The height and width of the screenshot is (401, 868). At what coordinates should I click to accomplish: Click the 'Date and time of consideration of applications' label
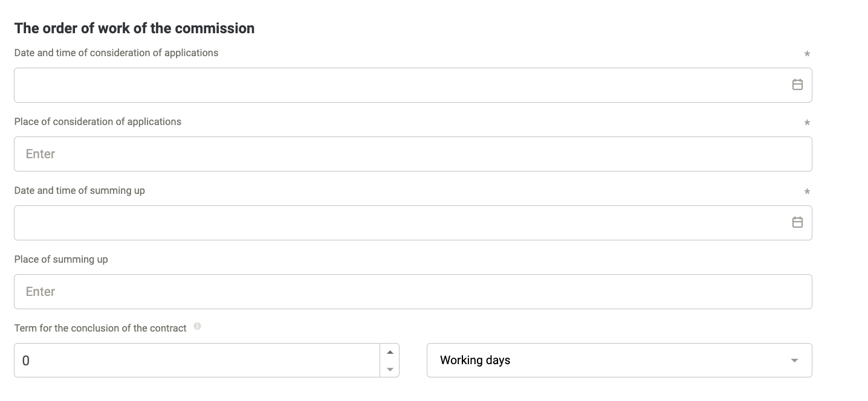point(116,53)
